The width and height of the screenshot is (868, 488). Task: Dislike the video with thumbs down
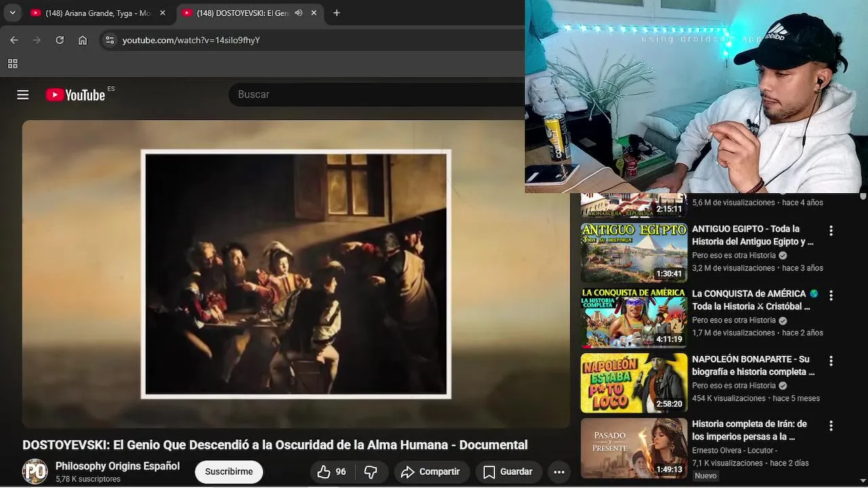(371, 472)
